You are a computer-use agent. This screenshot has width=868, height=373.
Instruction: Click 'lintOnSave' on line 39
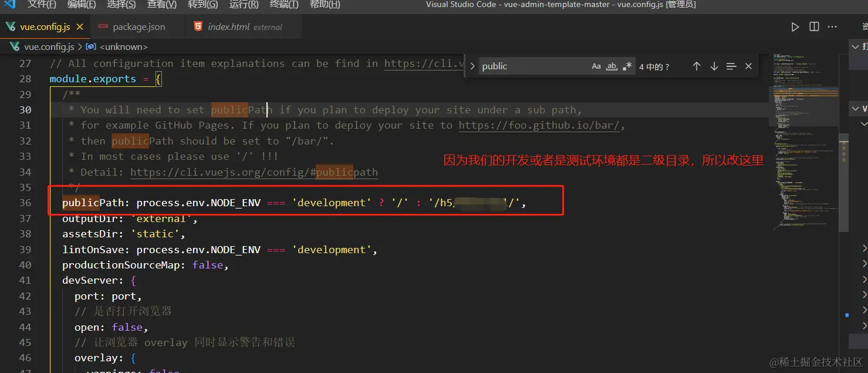[x=96, y=250]
